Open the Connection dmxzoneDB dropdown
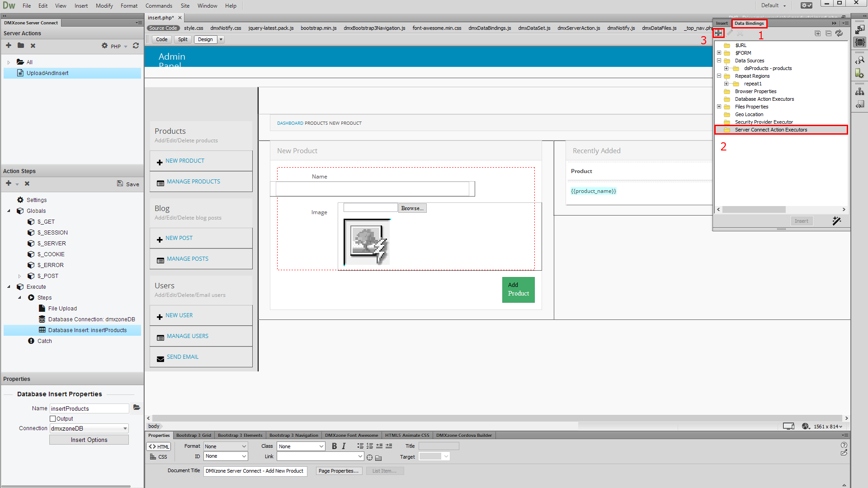Viewport: 868px width, 488px height. click(89, 428)
